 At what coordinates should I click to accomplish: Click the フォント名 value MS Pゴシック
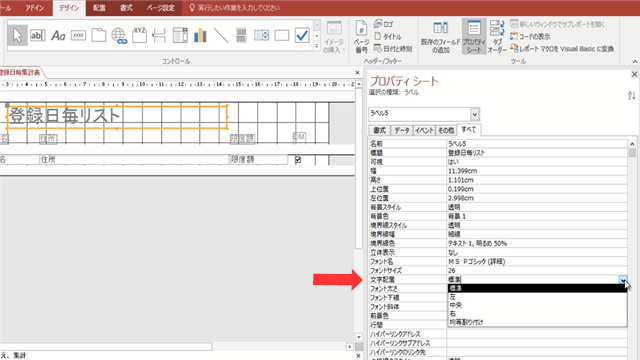(x=537, y=261)
